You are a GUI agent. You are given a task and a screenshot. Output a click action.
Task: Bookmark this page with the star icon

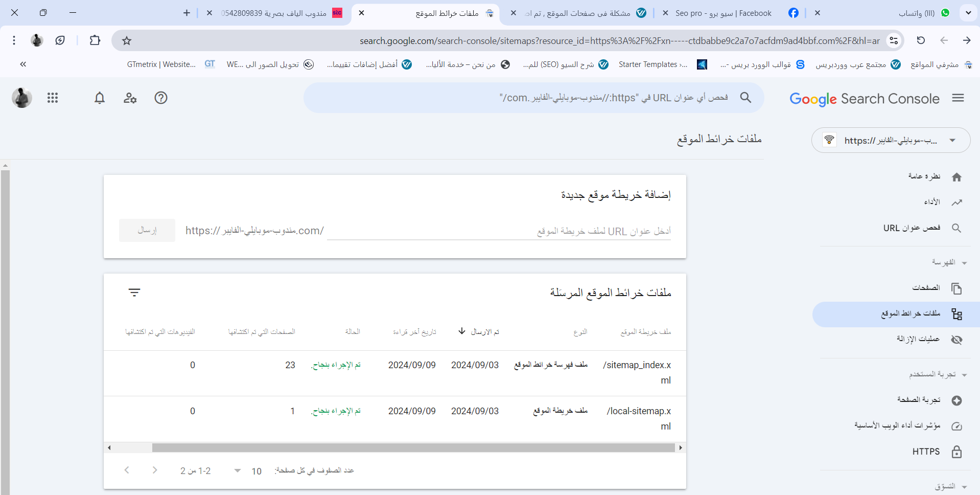coord(127,40)
